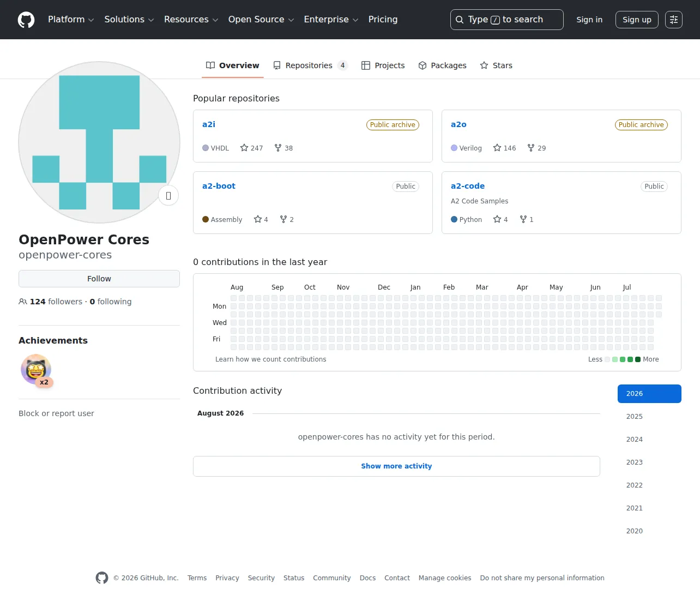Expand the Platform menu
Viewport: 700px width, 607px height.
click(71, 20)
